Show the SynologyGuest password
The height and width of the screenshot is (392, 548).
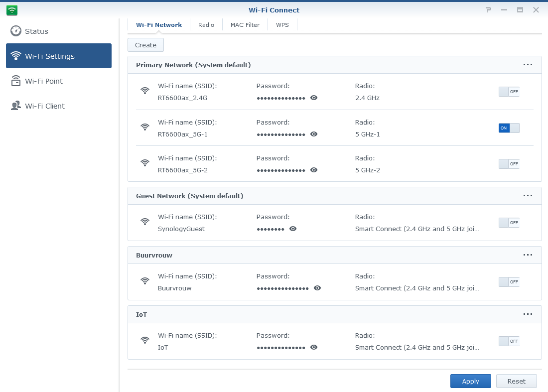[293, 229]
